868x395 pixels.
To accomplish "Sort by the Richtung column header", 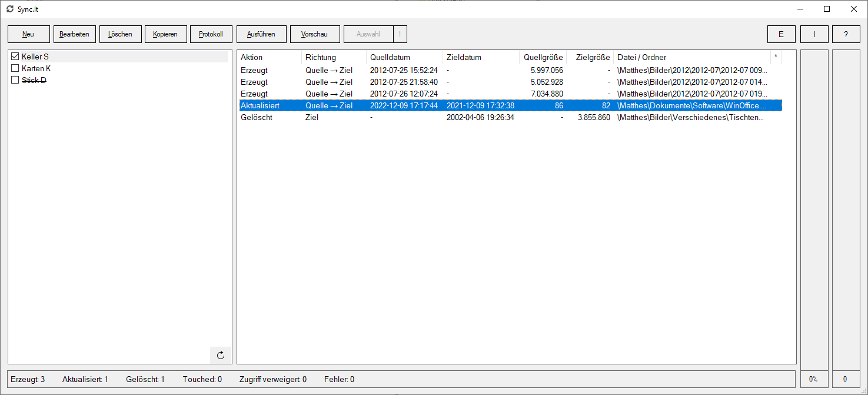I will point(334,57).
